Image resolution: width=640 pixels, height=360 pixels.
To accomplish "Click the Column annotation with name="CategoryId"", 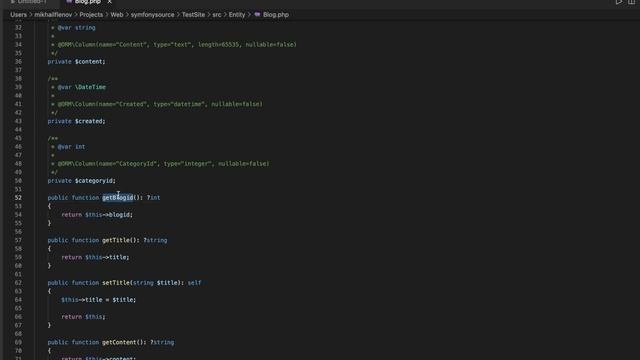I will (163, 164).
